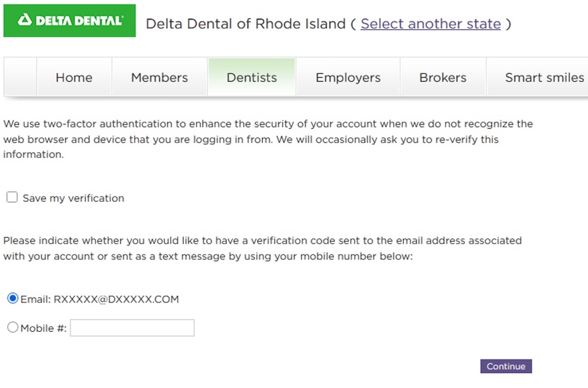Click the Delta Dental of Rhode Island heading
This screenshot has width=588, height=388.
point(246,24)
